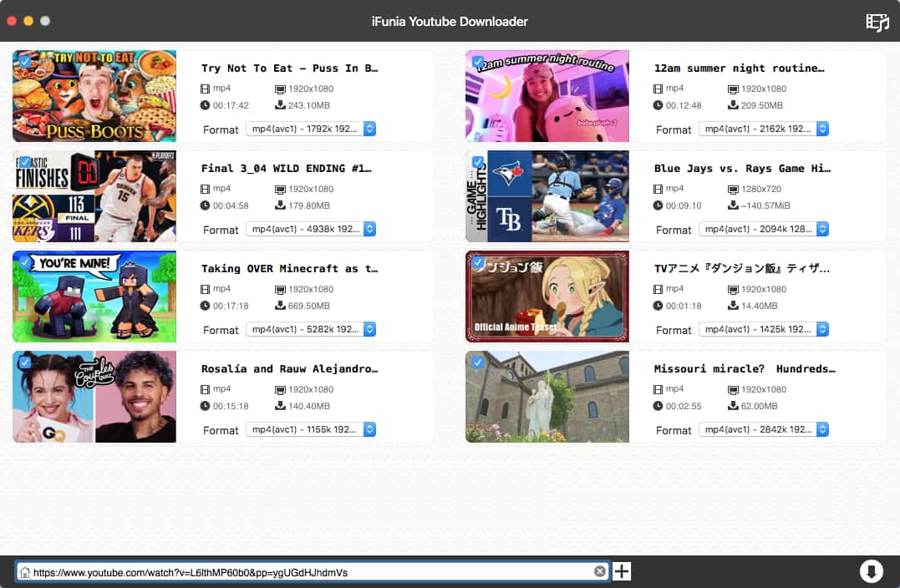900x588 pixels.
Task: Click the YouTube URL input field
Action: pos(309,572)
